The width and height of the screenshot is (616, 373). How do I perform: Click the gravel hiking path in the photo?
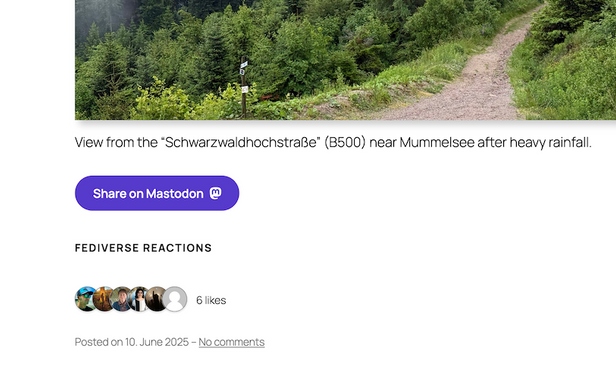(x=479, y=79)
